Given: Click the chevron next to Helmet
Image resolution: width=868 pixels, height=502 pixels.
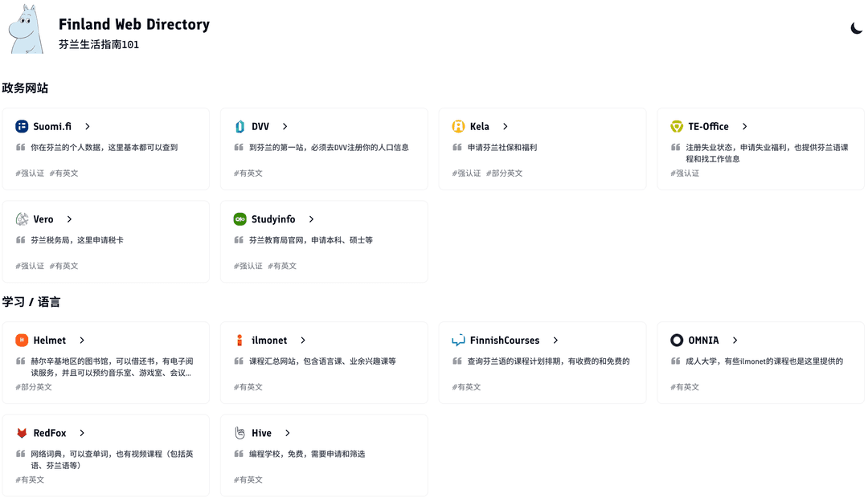Looking at the screenshot, I should (x=82, y=340).
